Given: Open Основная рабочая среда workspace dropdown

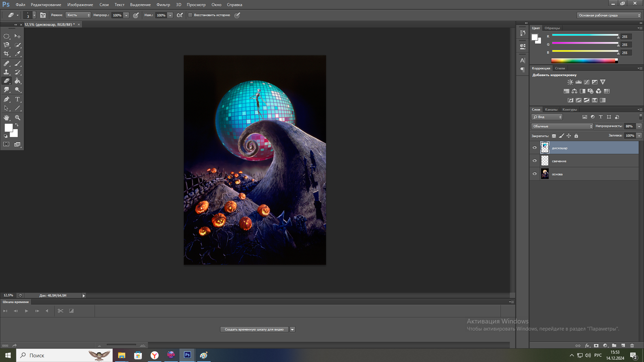Looking at the screenshot, I should click(x=609, y=15).
